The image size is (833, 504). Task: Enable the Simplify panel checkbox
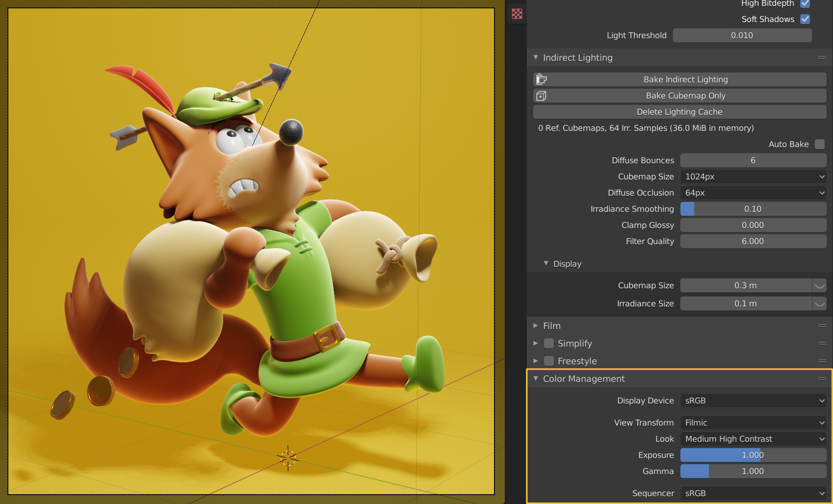click(x=549, y=343)
